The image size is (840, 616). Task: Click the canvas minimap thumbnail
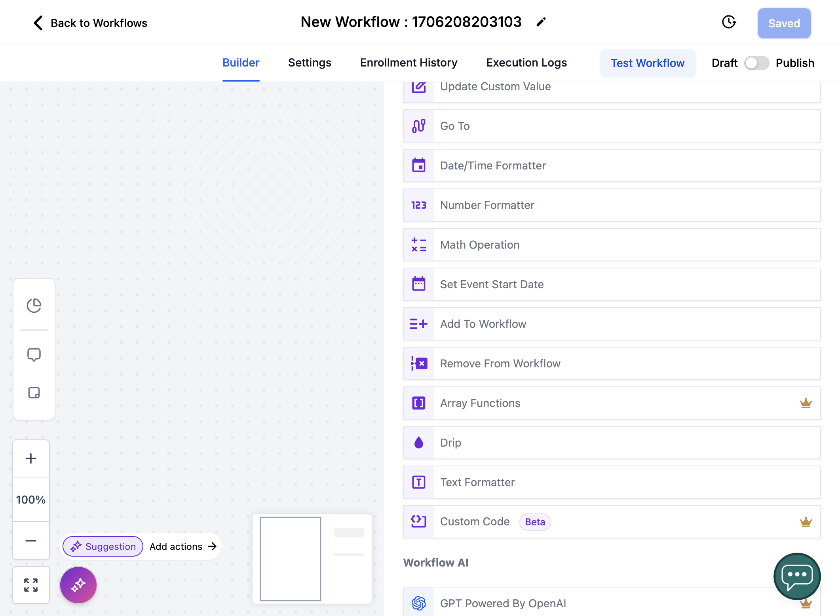click(x=312, y=559)
